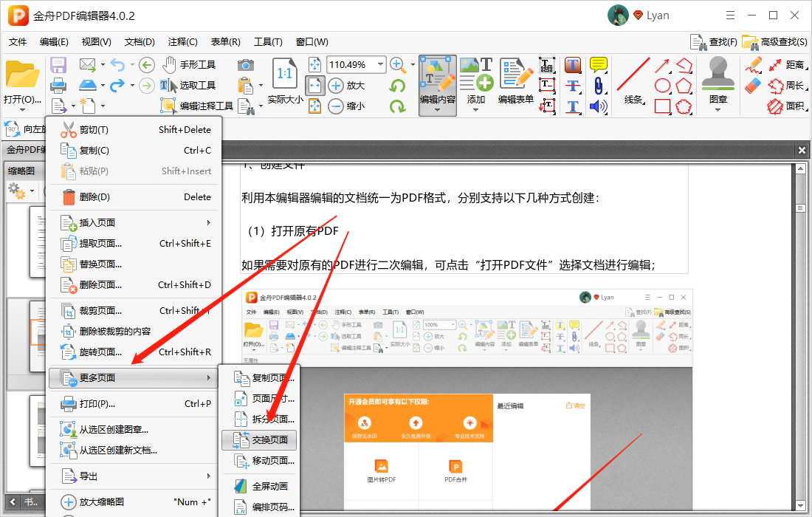Choose Delete Pages (删除页面) menu item
Image resolution: width=812 pixels, height=517 pixels.
click(x=136, y=284)
